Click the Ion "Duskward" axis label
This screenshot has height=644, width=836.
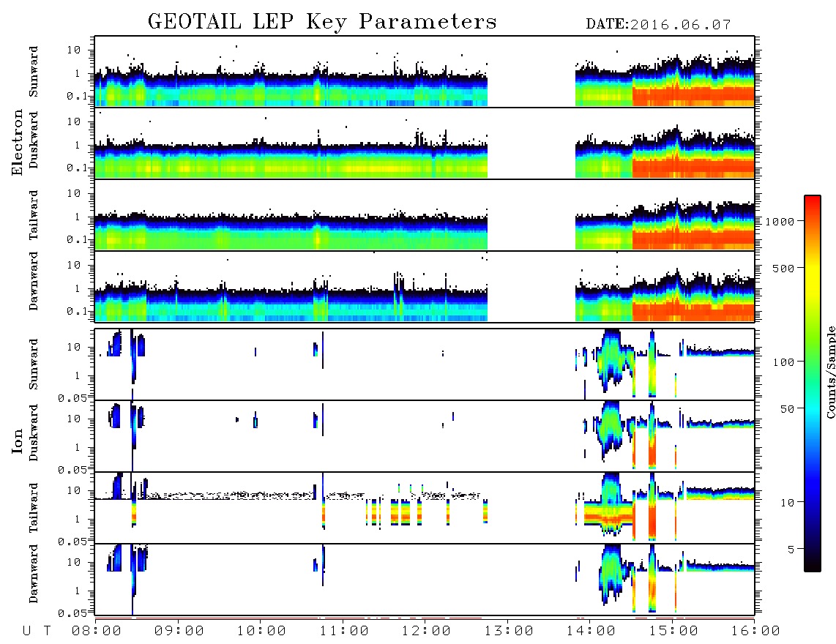34,433
